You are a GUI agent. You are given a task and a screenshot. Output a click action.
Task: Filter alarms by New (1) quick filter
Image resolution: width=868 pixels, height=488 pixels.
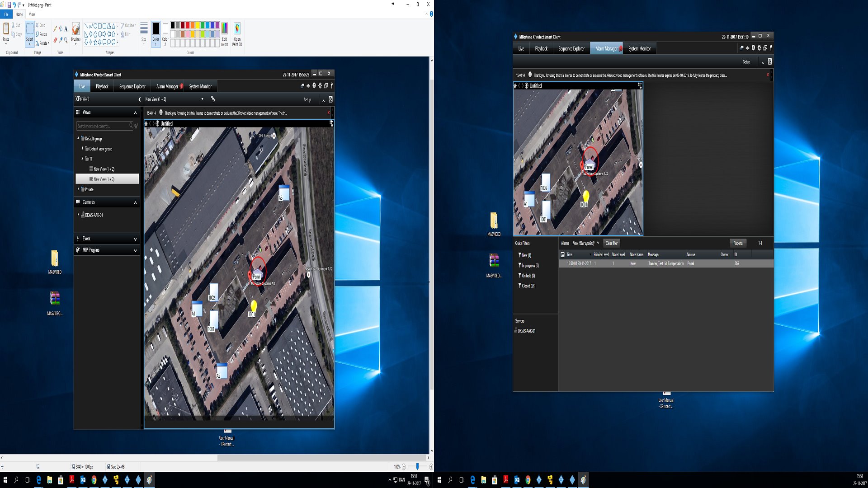(x=524, y=255)
